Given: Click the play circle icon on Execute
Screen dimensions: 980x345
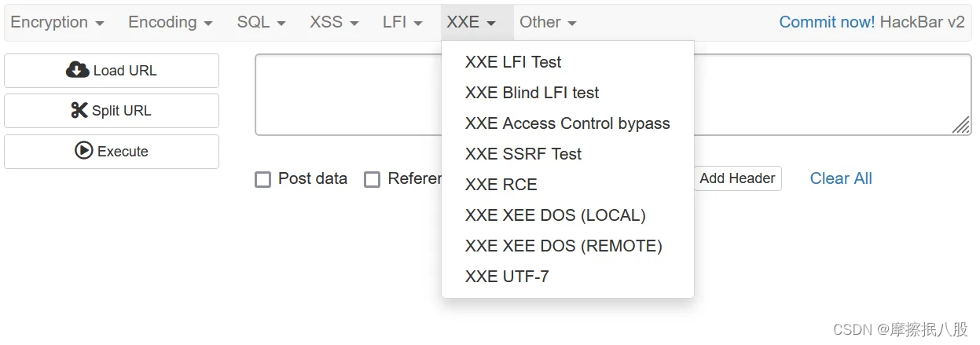Looking at the screenshot, I should [x=84, y=150].
